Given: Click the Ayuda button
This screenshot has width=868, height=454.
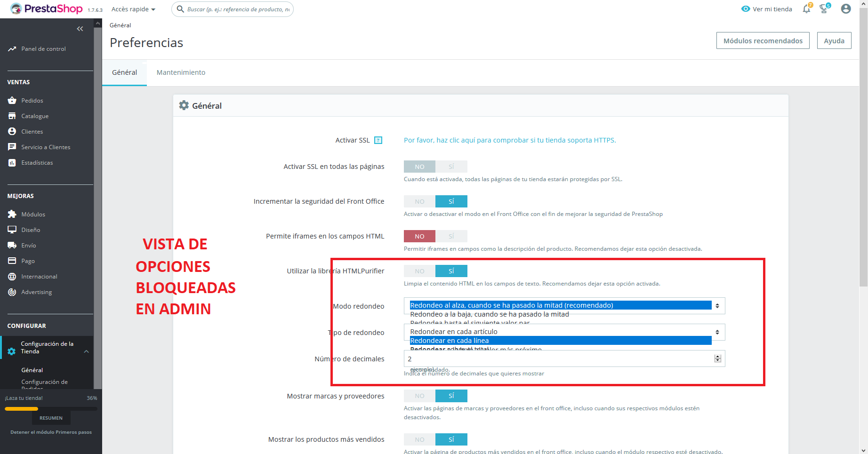Looking at the screenshot, I should tap(834, 41).
